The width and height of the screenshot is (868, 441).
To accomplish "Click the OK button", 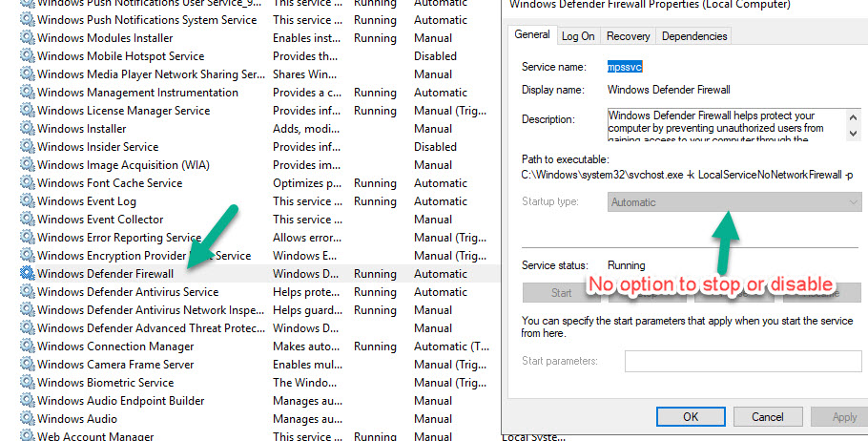I will [691, 416].
